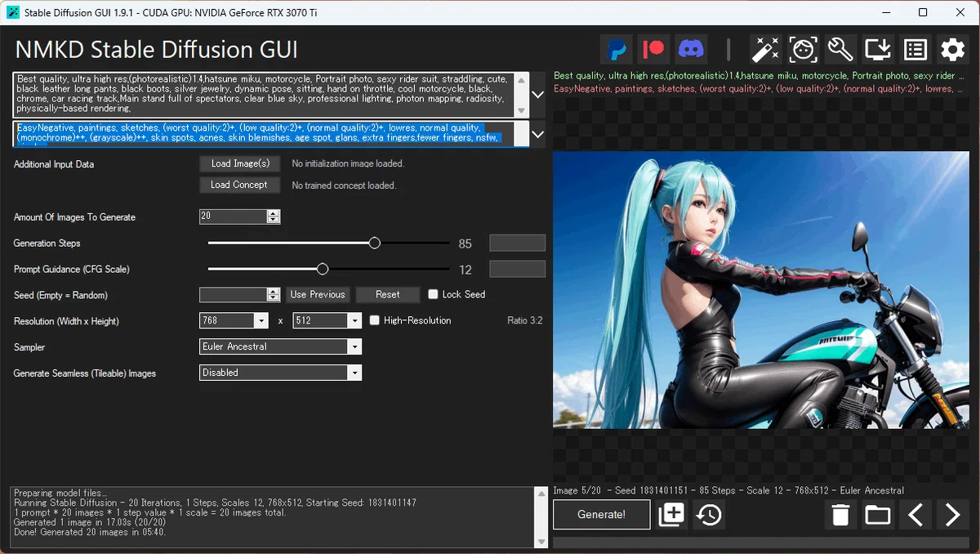The width and height of the screenshot is (980, 554).
Task: Click the image amount spinner arrows
Action: pyautogui.click(x=274, y=217)
